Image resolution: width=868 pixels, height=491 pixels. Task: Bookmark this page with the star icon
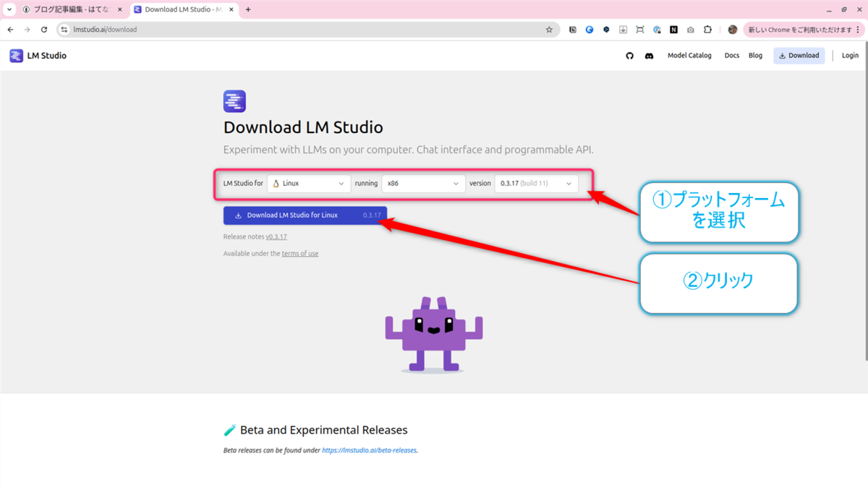(x=549, y=30)
